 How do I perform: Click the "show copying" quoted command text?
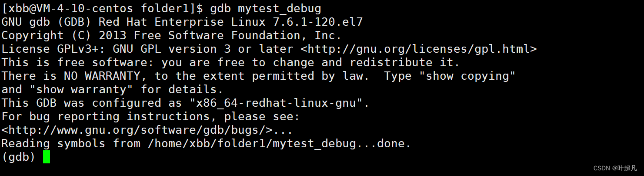[467, 76]
